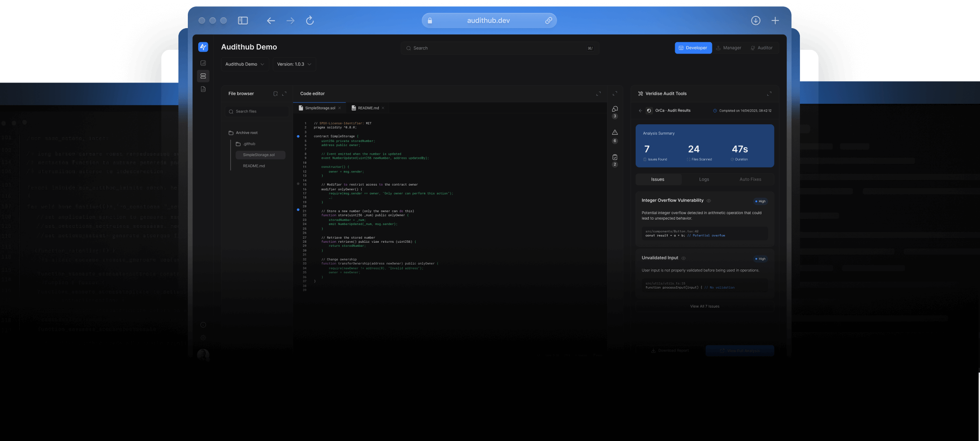980x441 pixels.
Task: Select the Logs tab in audit results
Action: (x=704, y=179)
